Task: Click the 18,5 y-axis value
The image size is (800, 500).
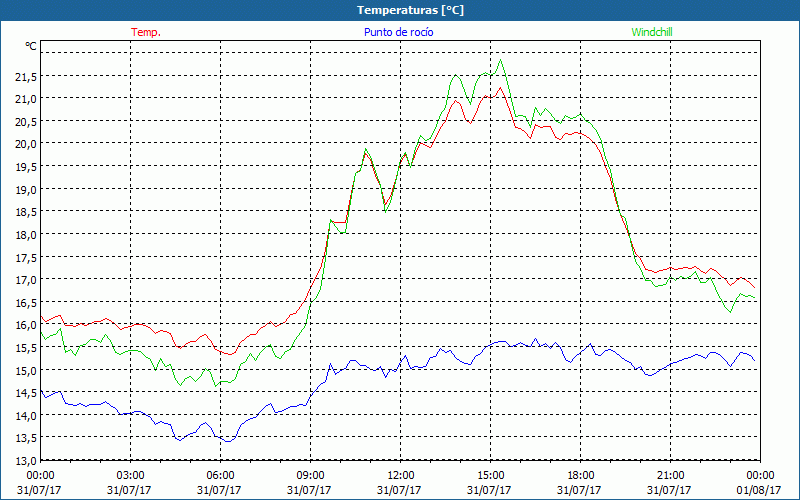Action: pos(26,212)
